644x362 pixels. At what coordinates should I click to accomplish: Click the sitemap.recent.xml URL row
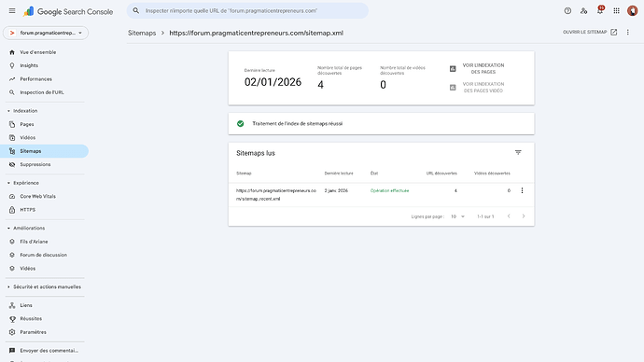coord(381,195)
